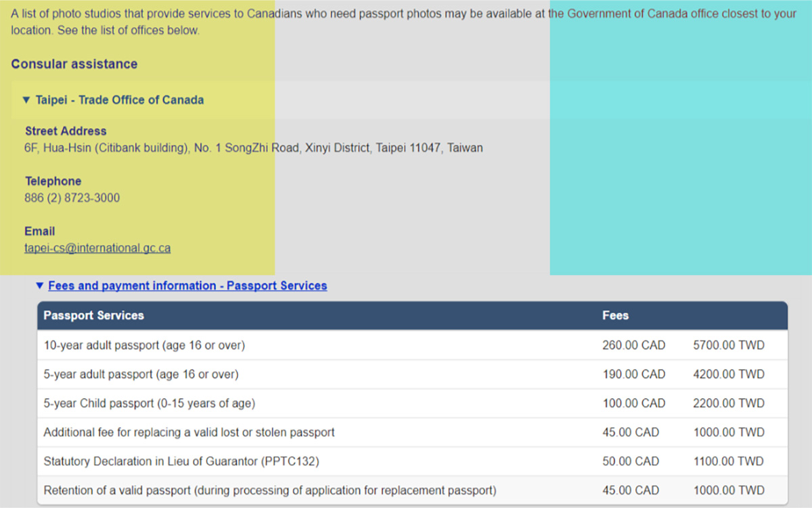Viewport: 812px width, 508px height.
Task: Click the Passport Services column header
Action: click(93, 316)
